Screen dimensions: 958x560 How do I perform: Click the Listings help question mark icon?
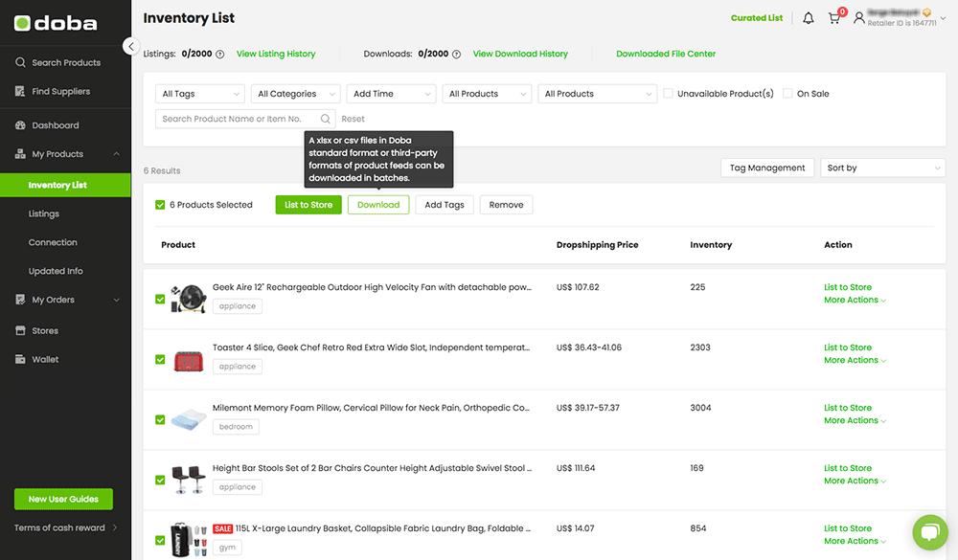tap(220, 55)
